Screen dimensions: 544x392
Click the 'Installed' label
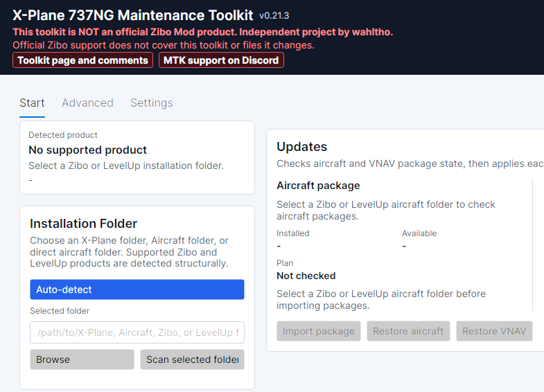pos(293,233)
